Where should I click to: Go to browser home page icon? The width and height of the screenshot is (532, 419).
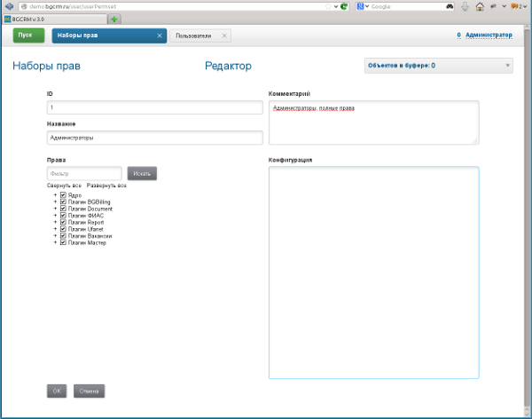pos(479,6)
